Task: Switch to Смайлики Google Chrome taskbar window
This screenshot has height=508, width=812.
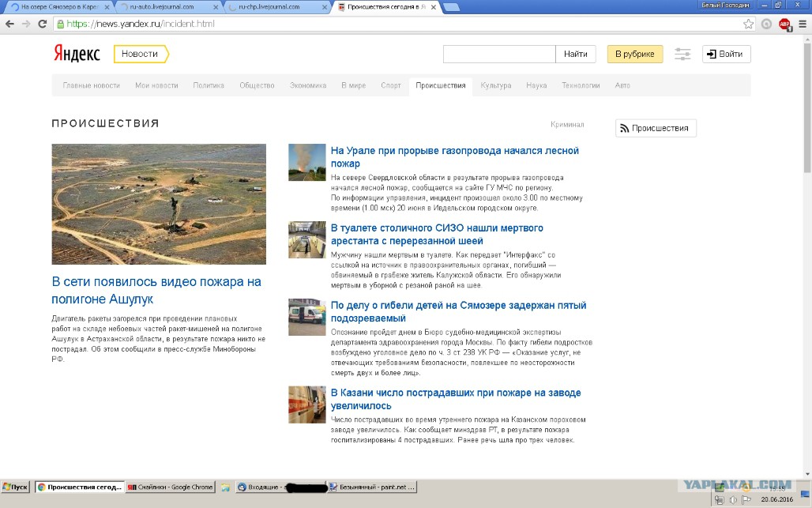Action: tap(171, 487)
